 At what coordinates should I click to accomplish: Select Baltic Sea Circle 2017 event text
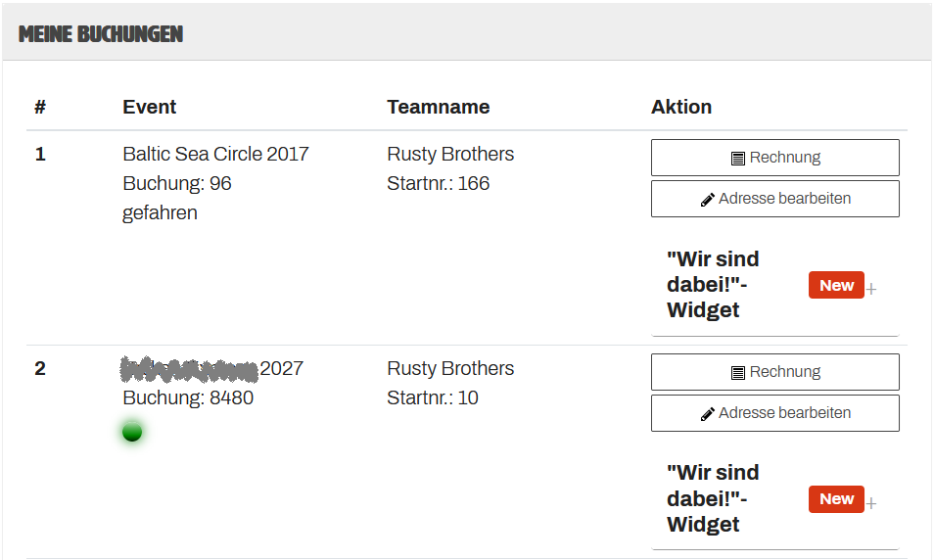[215, 155]
